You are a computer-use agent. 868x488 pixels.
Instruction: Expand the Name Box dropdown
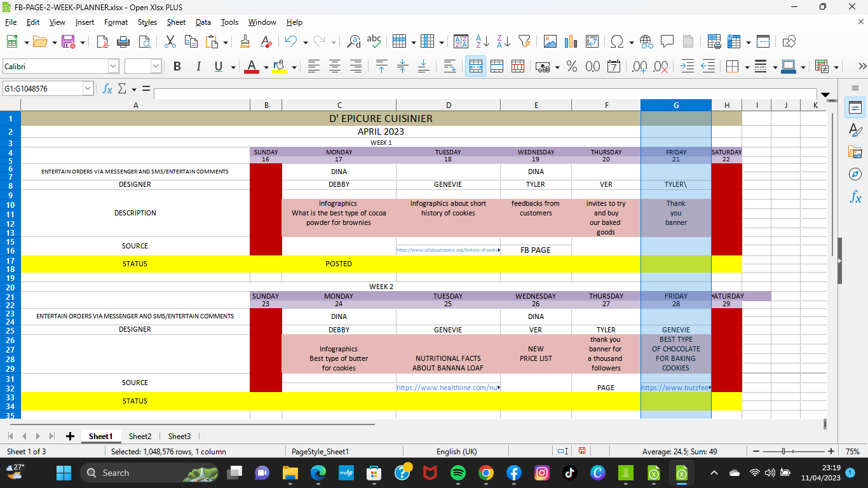88,89
